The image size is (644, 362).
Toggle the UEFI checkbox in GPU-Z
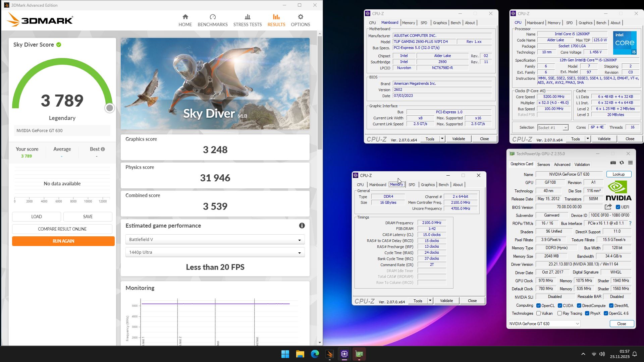point(618,207)
